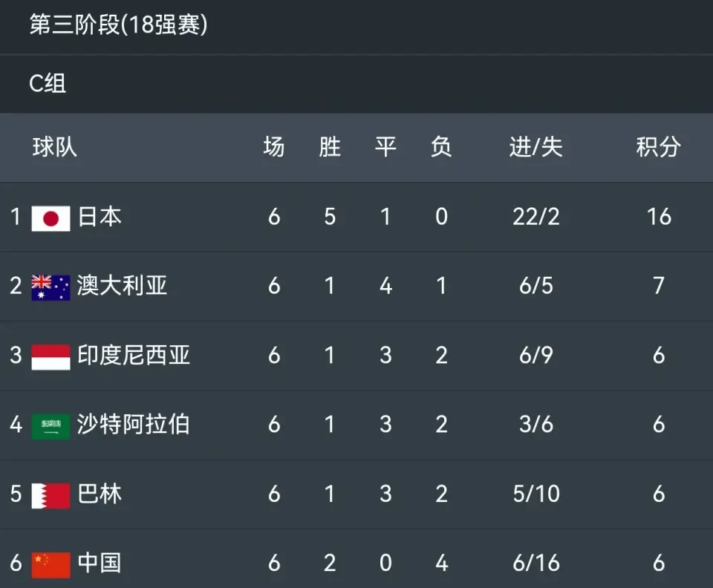Select the C组 group header

pos(48,84)
